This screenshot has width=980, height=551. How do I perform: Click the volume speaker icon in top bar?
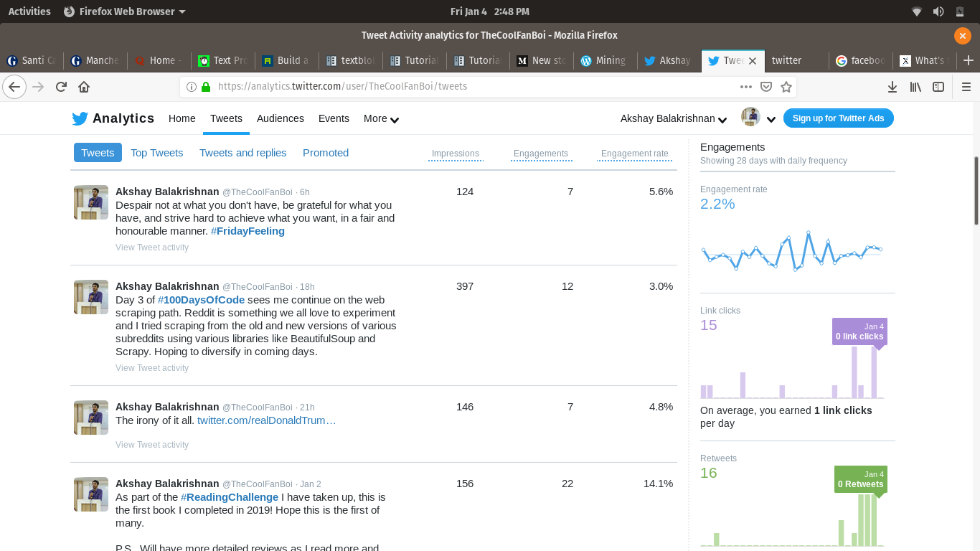pyautogui.click(x=938, y=11)
